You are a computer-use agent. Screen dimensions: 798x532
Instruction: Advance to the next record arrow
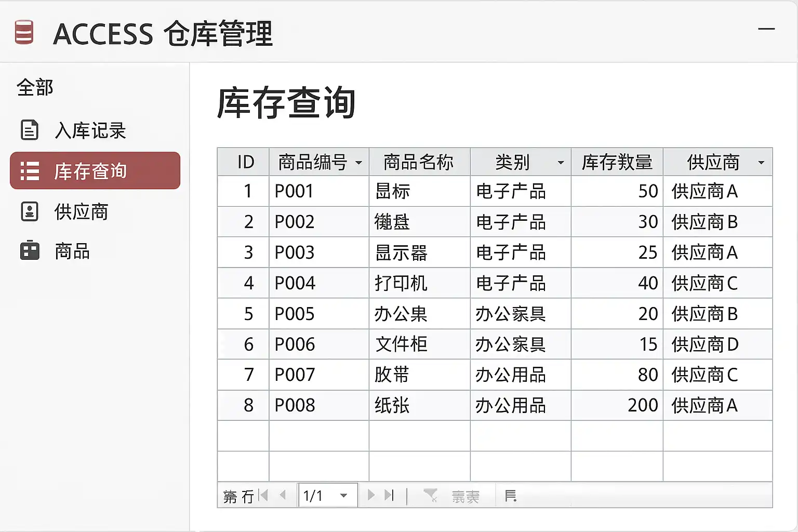click(371, 495)
